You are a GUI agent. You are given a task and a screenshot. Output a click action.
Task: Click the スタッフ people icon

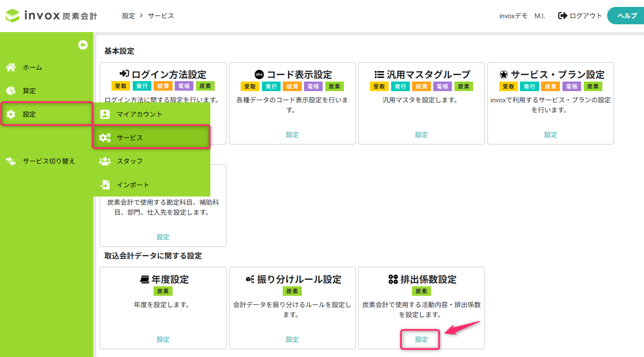[x=105, y=161]
